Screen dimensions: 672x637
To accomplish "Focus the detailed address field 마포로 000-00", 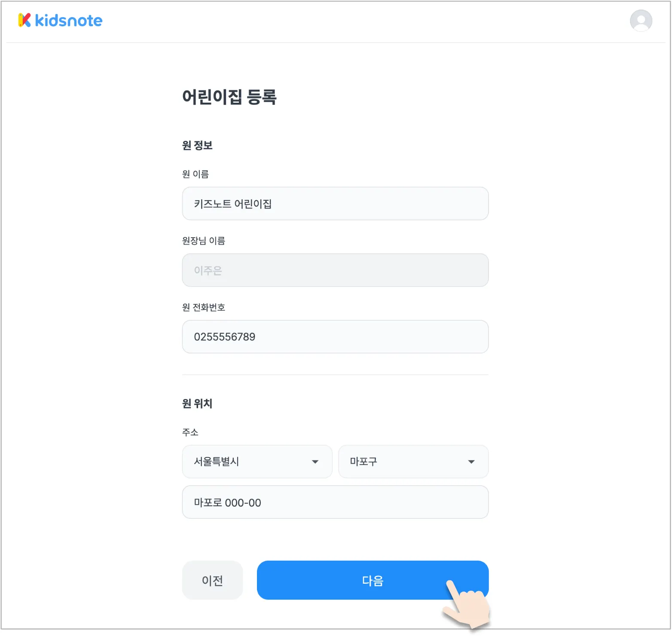I will [x=335, y=502].
